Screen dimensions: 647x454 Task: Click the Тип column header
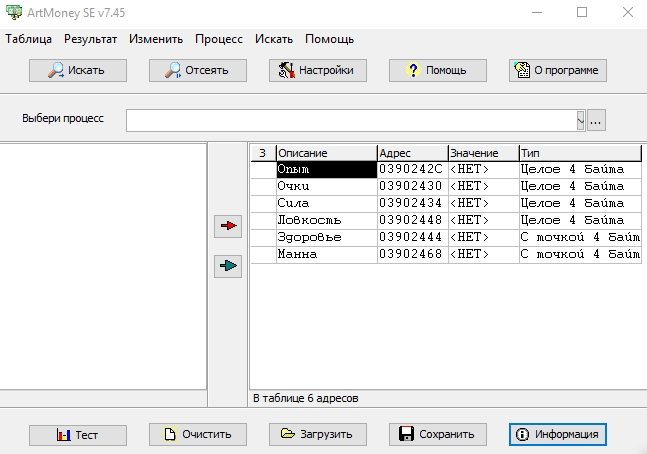pos(580,153)
